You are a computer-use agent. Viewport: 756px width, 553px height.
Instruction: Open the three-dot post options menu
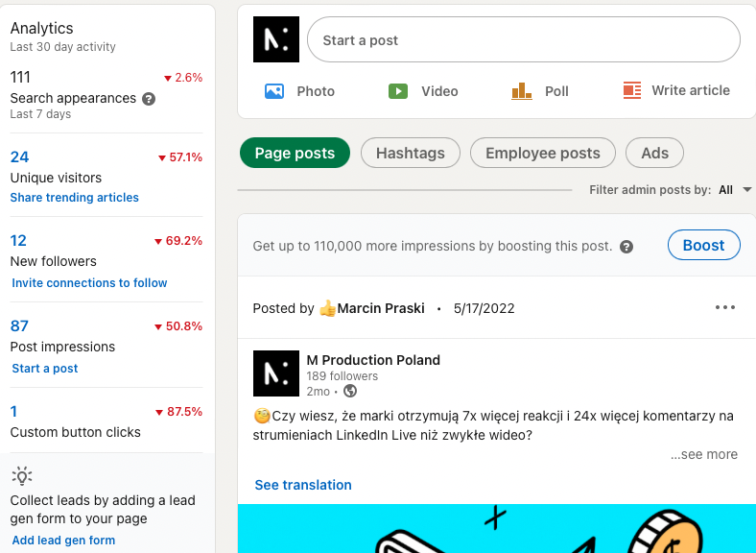[725, 308]
